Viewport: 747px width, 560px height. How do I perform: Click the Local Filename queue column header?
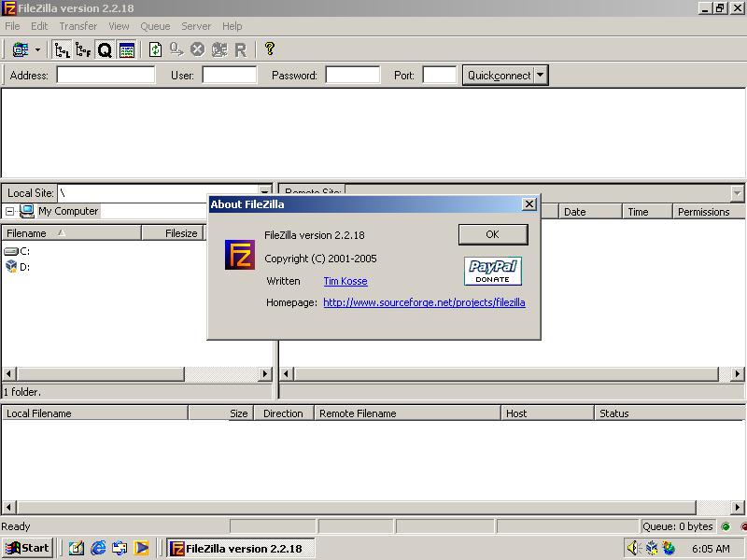[95, 413]
